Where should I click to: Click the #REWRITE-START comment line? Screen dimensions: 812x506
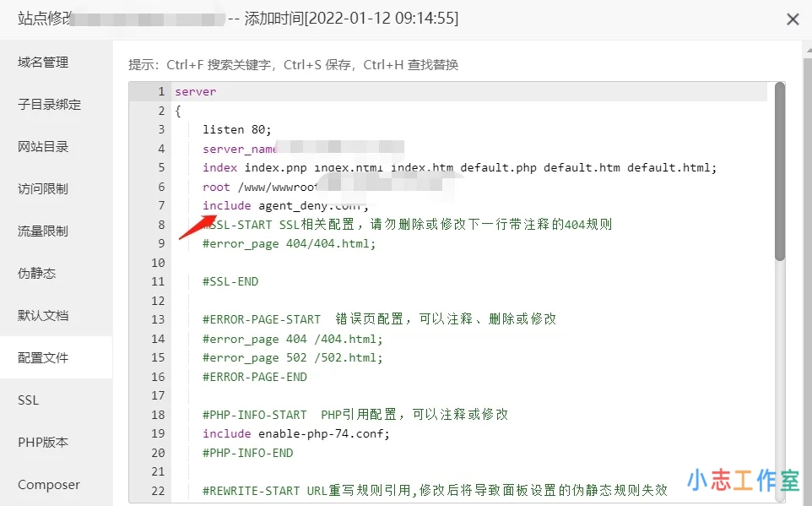point(435,491)
